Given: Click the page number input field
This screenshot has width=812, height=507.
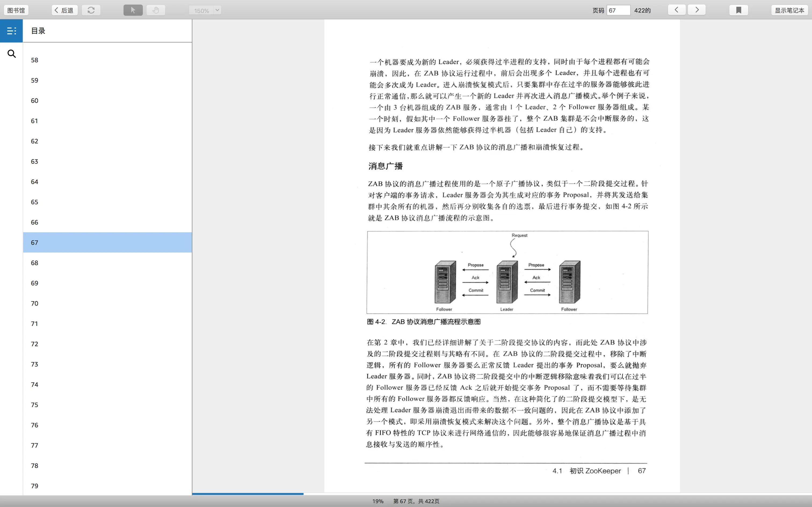Looking at the screenshot, I should click(x=618, y=10).
